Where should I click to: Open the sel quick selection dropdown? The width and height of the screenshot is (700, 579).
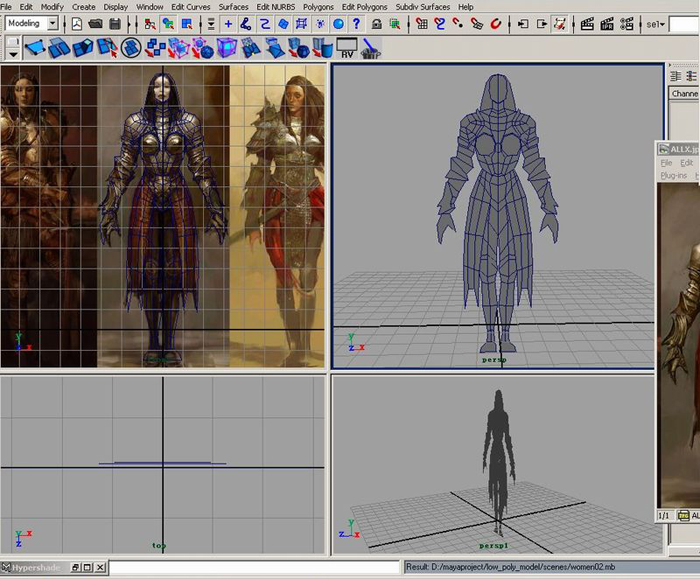point(656,24)
